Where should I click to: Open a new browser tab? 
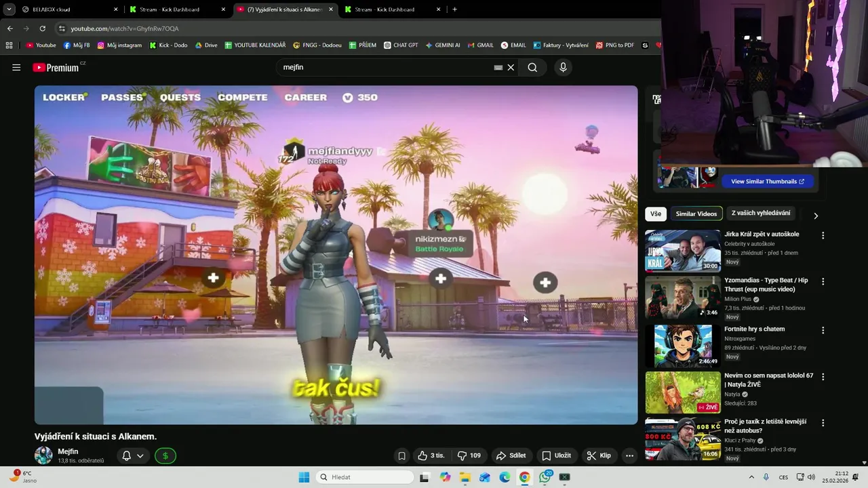(454, 9)
